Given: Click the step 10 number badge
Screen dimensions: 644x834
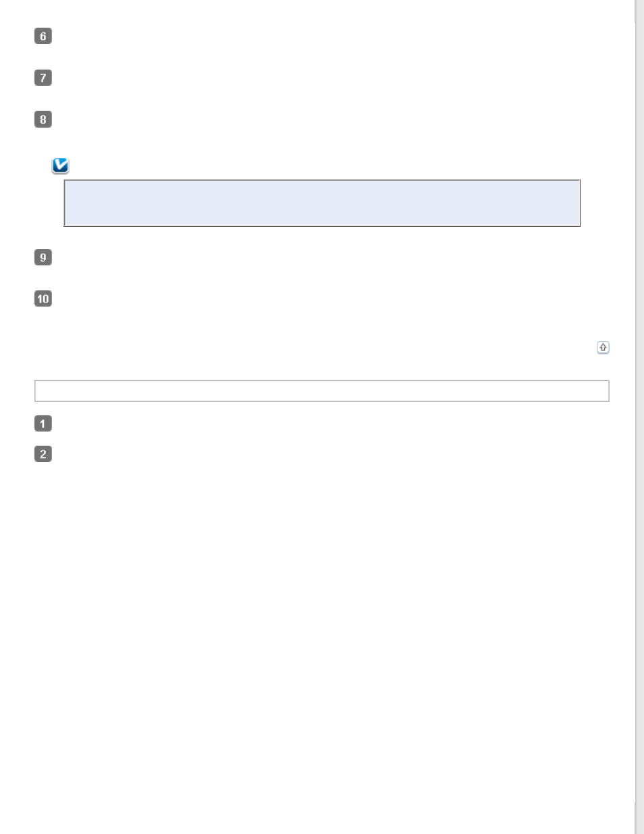Looking at the screenshot, I should pos(43,298).
